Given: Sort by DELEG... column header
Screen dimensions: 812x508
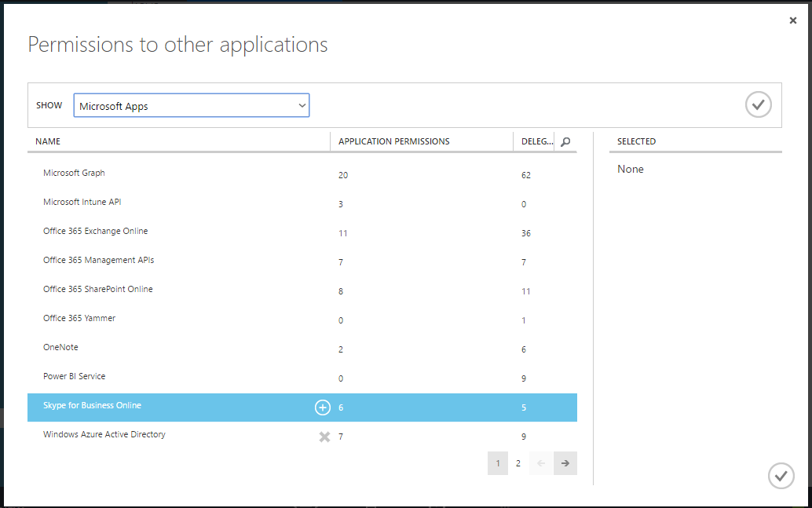Looking at the screenshot, I should [x=537, y=141].
